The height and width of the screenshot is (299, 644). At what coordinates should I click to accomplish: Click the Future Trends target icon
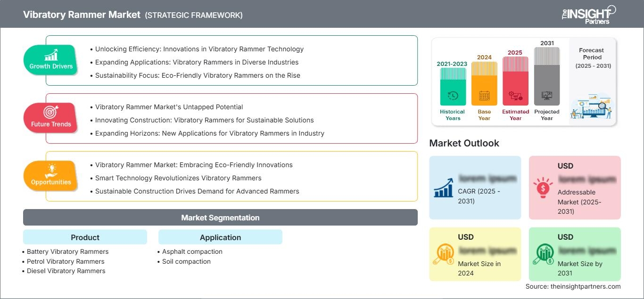coord(51,113)
